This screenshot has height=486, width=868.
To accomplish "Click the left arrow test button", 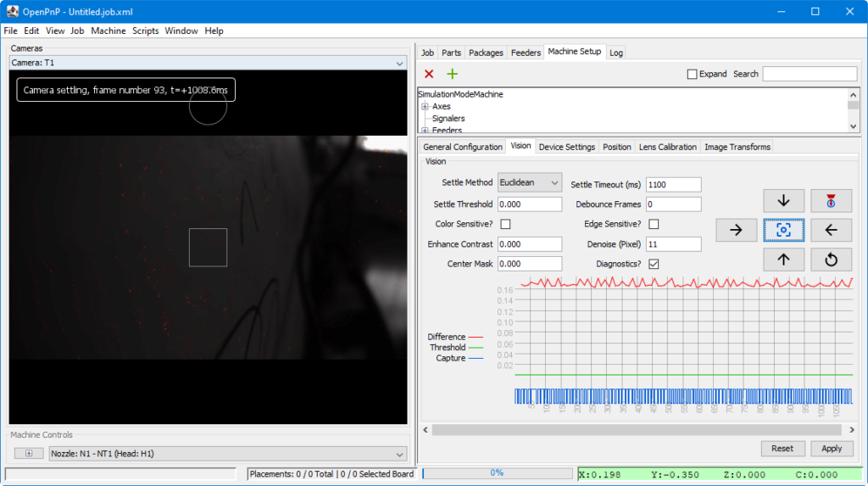I will click(831, 230).
